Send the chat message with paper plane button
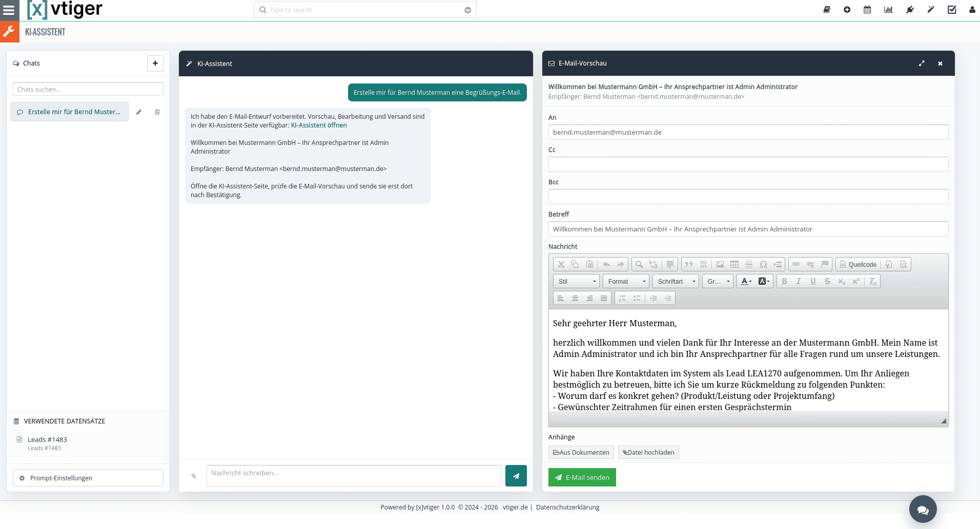The height and width of the screenshot is (529, 980). pyautogui.click(x=516, y=476)
